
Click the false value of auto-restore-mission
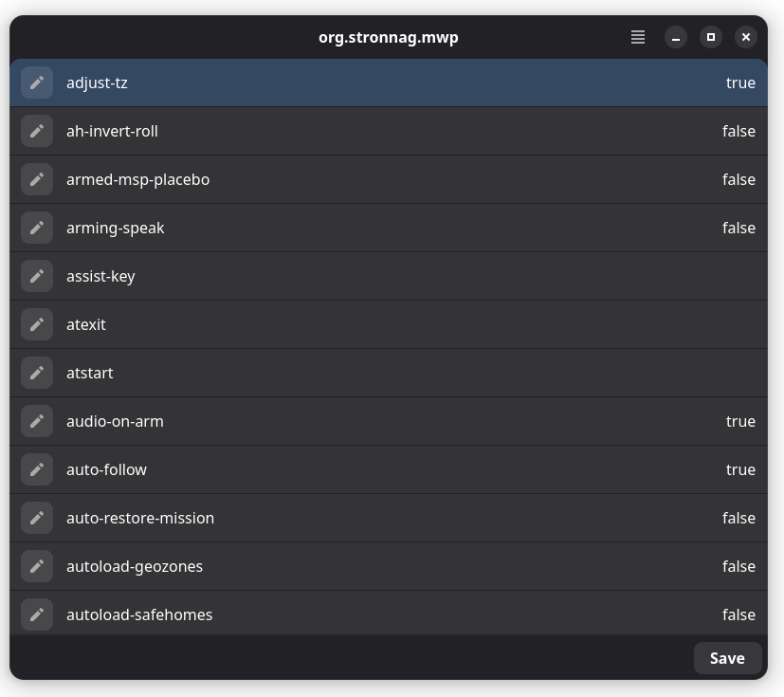tap(738, 518)
